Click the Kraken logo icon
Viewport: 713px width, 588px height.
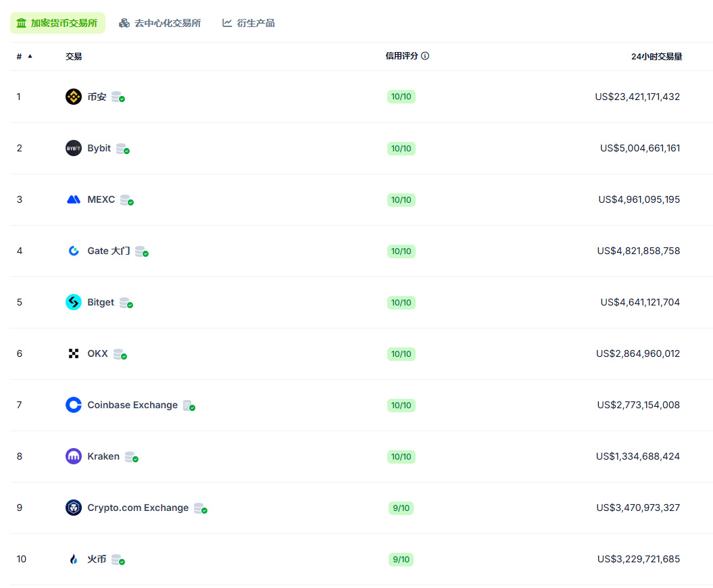(x=74, y=456)
